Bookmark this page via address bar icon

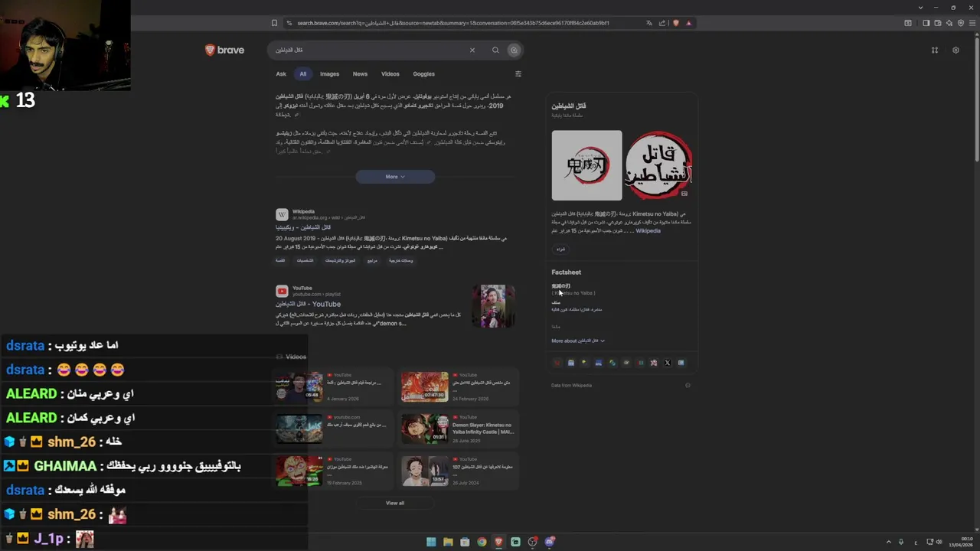click(x=275, y=23)
